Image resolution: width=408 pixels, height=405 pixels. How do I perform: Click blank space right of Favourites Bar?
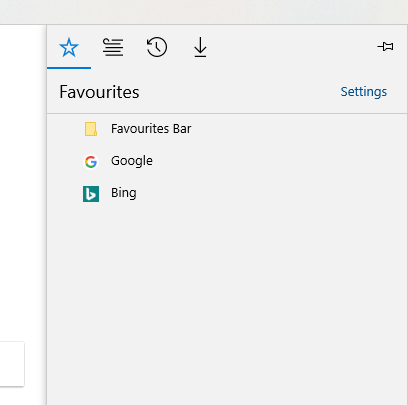(297, 129)
